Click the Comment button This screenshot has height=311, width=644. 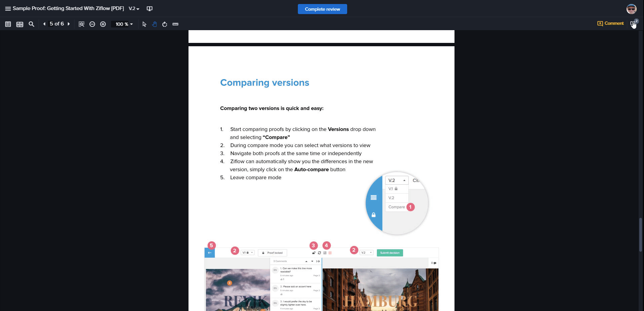pos(610,23)
